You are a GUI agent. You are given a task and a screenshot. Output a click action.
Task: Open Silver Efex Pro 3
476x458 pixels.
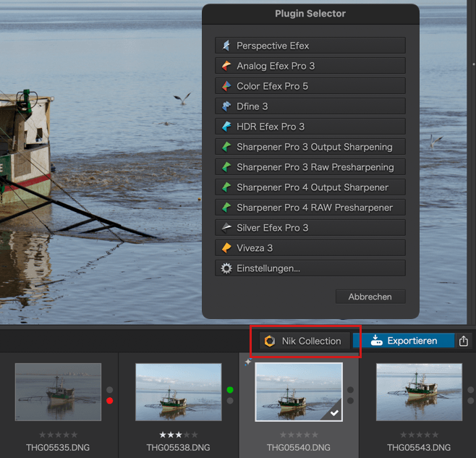310,228
